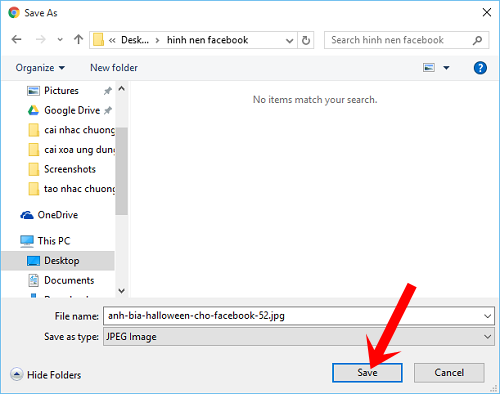Viewport: 500px width, 394px height.
Task: Select Google Drive in sidebar
Action: (72, 110)
